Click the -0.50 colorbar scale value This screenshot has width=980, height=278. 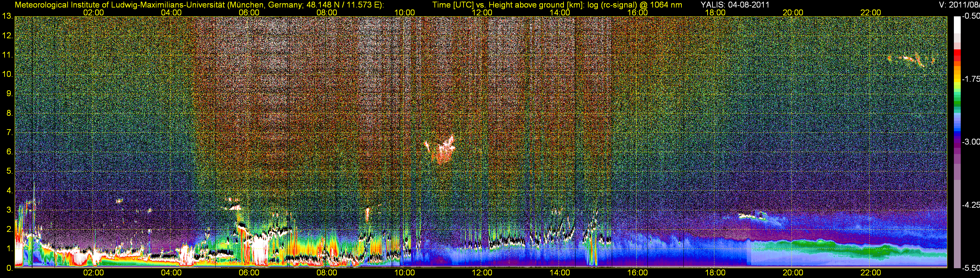pyautogui.click(x=971, y=16)
